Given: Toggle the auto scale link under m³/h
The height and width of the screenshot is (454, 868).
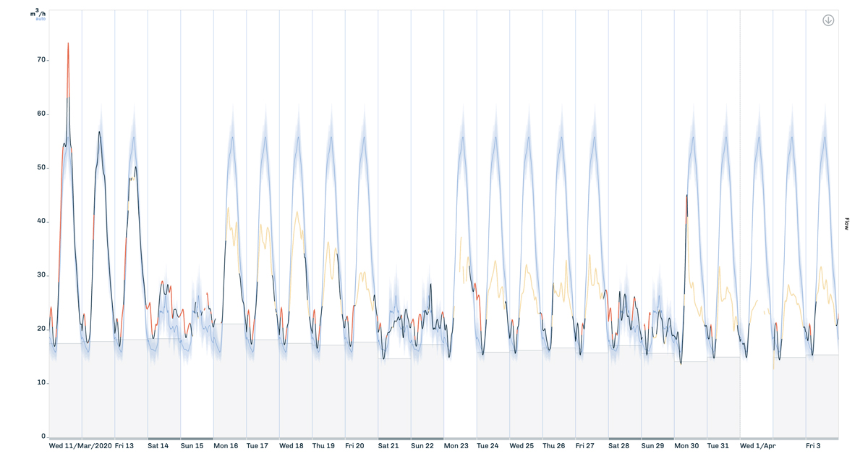Looking at the screenshot, I should (x=41, y=19).
